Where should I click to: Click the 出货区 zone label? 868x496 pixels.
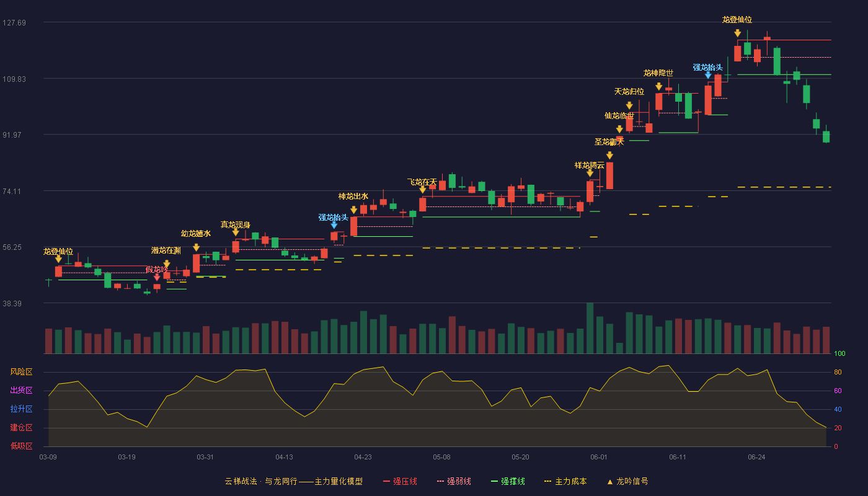(x=21, y=391)
